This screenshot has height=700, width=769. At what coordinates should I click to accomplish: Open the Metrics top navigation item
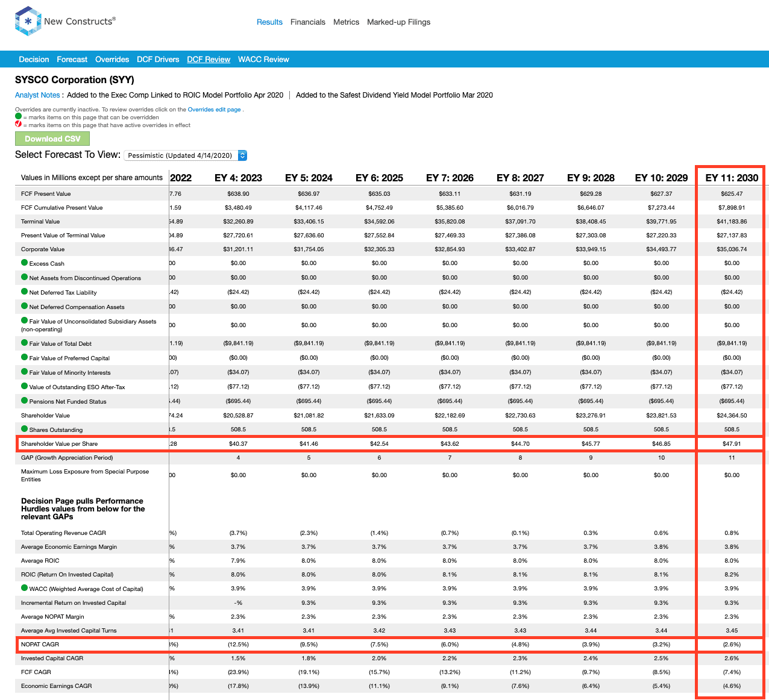tap(346, 22)
